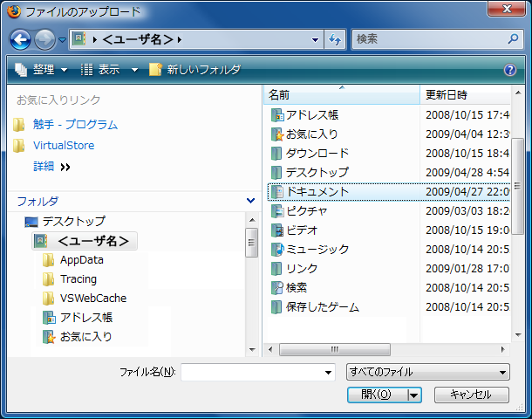The image size is (532, 419).
Task: Expand the address bar history dropdown
Action: (315, 40)
